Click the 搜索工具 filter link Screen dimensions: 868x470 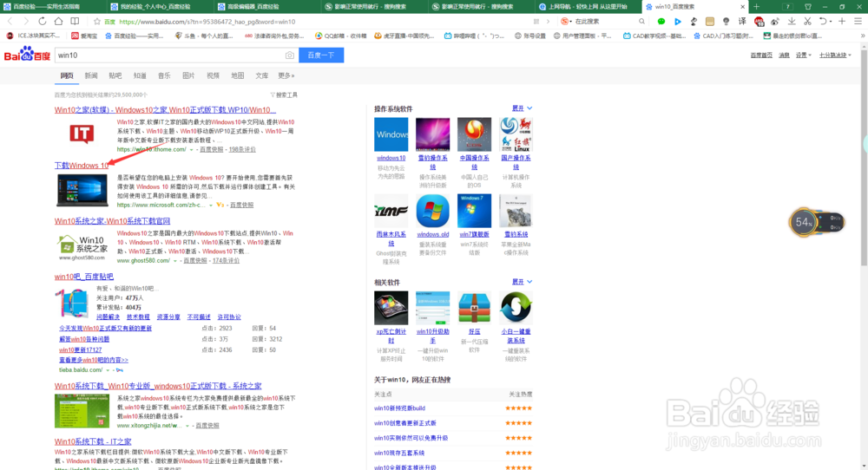[x=284, y=95]
